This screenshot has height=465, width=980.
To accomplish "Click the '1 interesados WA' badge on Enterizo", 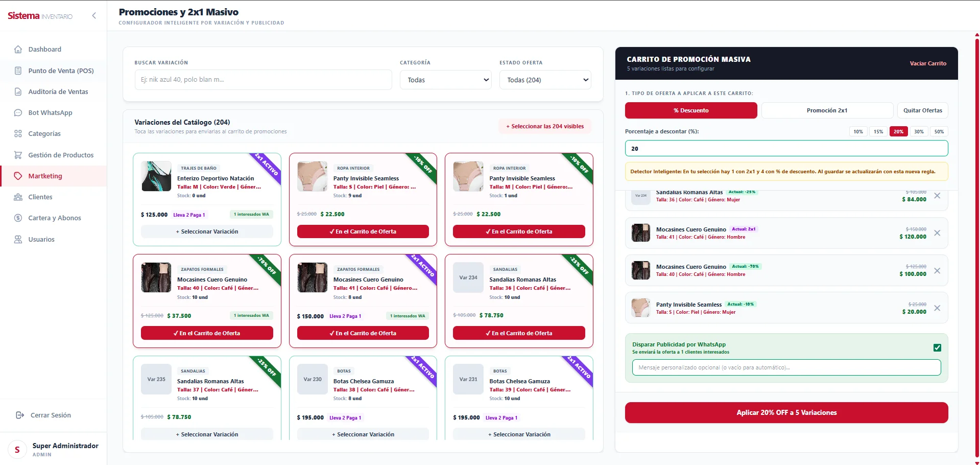I will coord(251,215).
